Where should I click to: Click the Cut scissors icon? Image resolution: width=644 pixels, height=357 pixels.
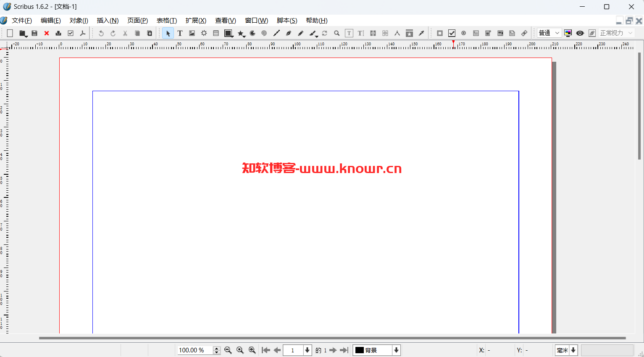(x=125, y=33)
